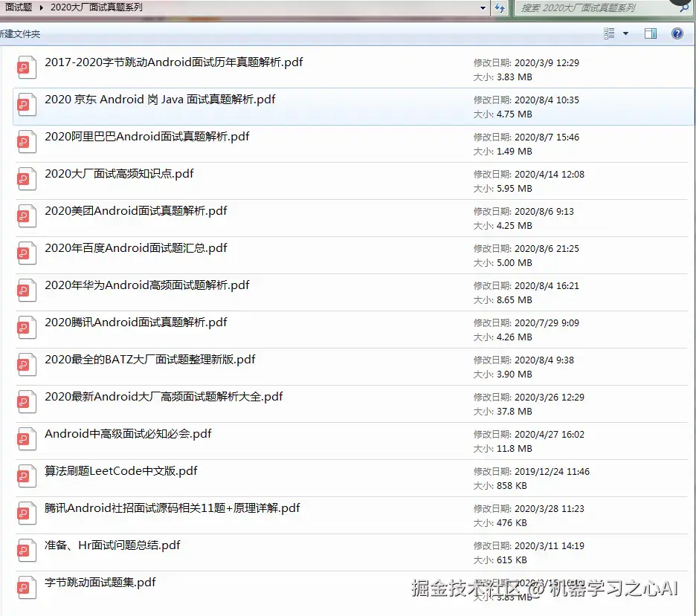Screen dimensions: 696x616
Task: Go to 面试题 folder in breadcrumb
Action: pyautogui.click(x=19, y=7)
